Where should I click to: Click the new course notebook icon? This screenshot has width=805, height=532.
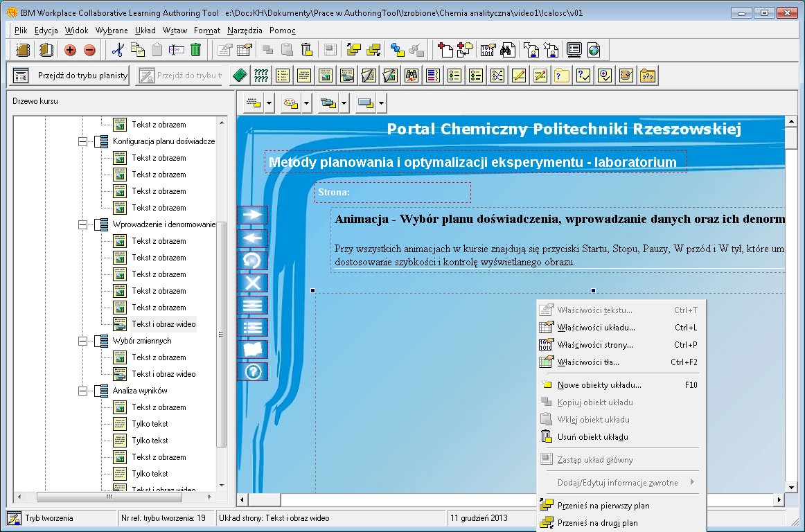point(23,50)
